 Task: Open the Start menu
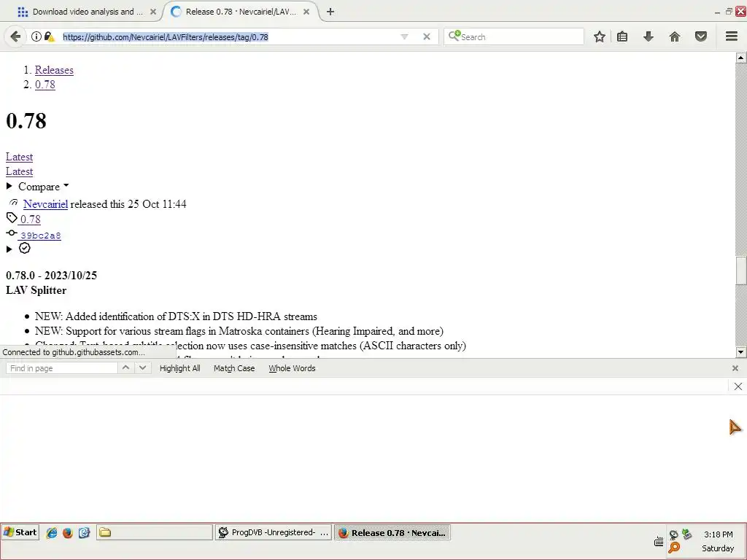point(20,532)
